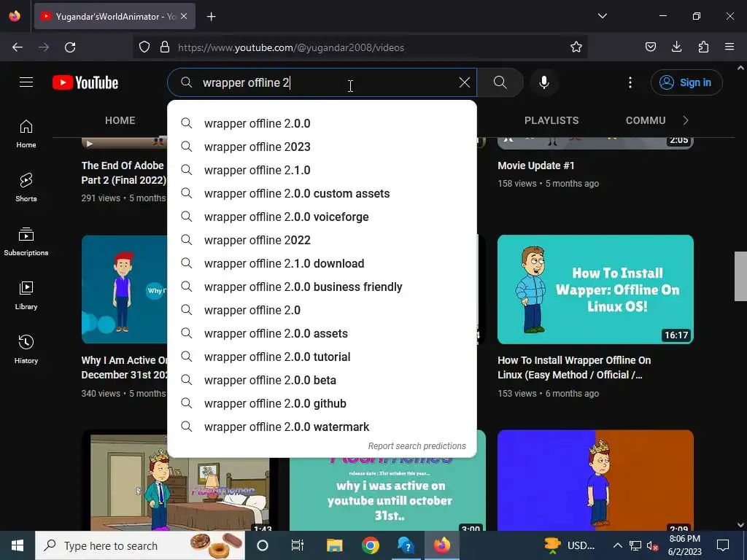This screenshot has width=747, height=560.
Task: List all tabs dropdown arrow
Action: click(602, 16)
